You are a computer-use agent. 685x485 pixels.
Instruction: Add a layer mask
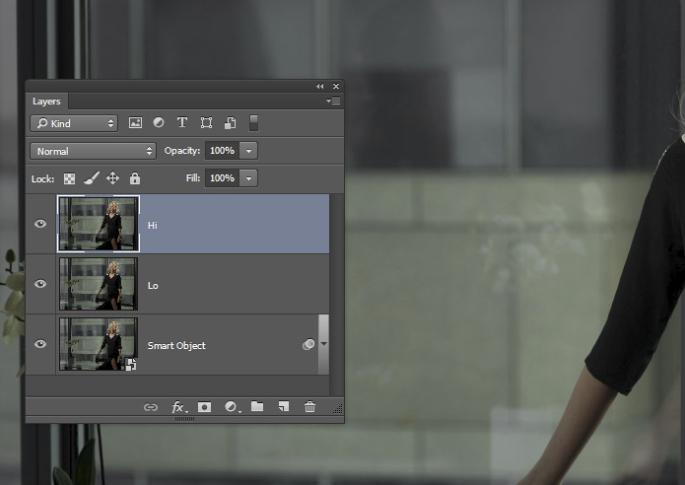(x=204, y=407)
